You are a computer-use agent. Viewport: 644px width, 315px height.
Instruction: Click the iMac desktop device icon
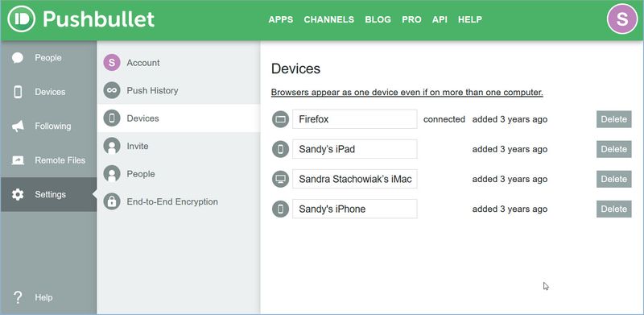[280, 179]
